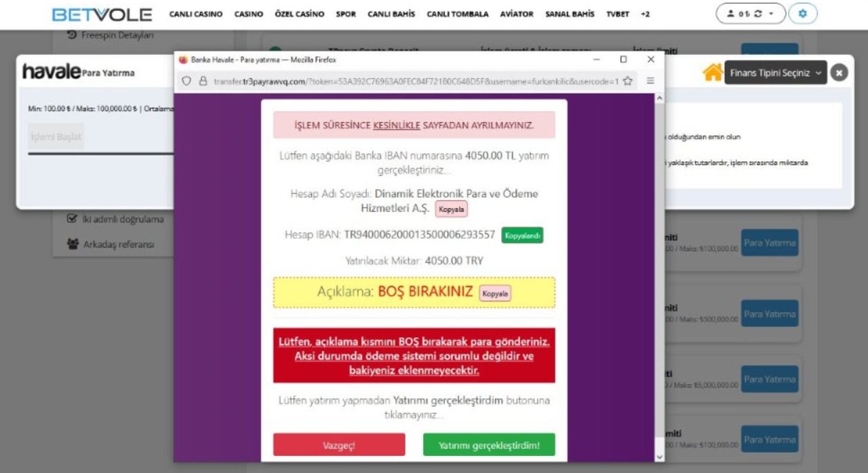The width and height of the screenshot is (868, 473).
Task: Open the Firefox hamburger menu
Action: 650,81
